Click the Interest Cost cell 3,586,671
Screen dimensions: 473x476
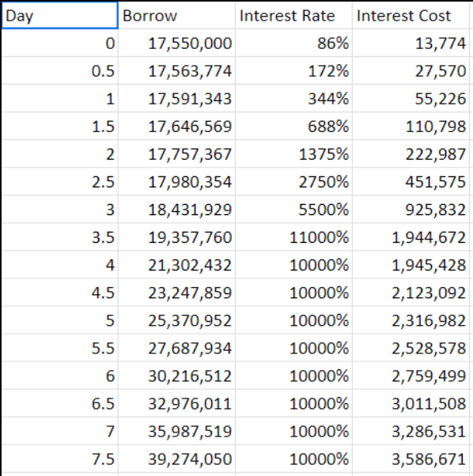411,459
